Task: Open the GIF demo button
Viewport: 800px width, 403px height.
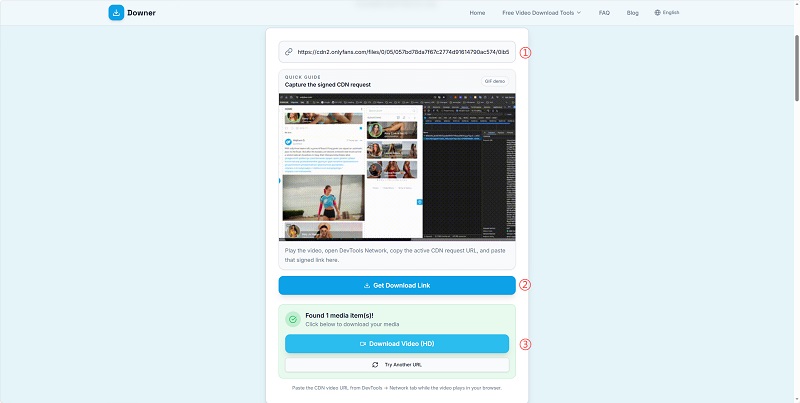Action: (x=495, y=82)
